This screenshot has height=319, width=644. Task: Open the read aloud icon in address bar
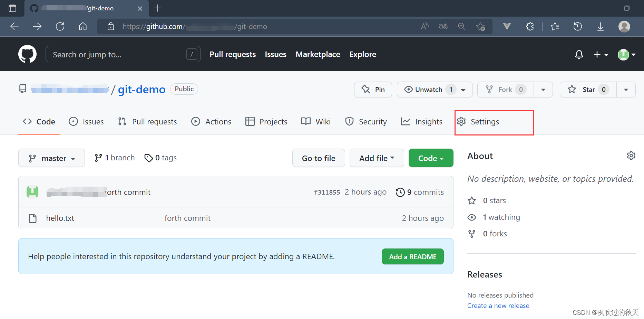point(425,26)
